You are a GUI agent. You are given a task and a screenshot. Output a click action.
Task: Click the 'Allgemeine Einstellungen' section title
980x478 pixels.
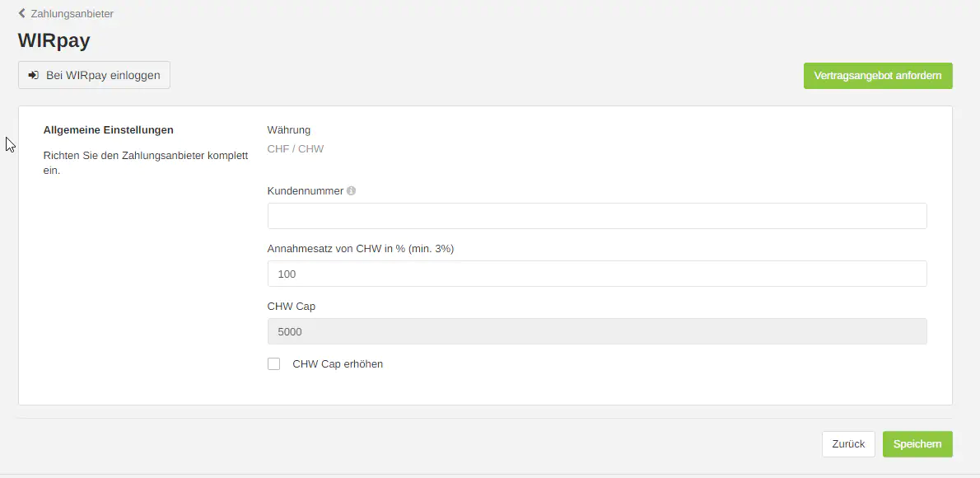tap(108, 129)
